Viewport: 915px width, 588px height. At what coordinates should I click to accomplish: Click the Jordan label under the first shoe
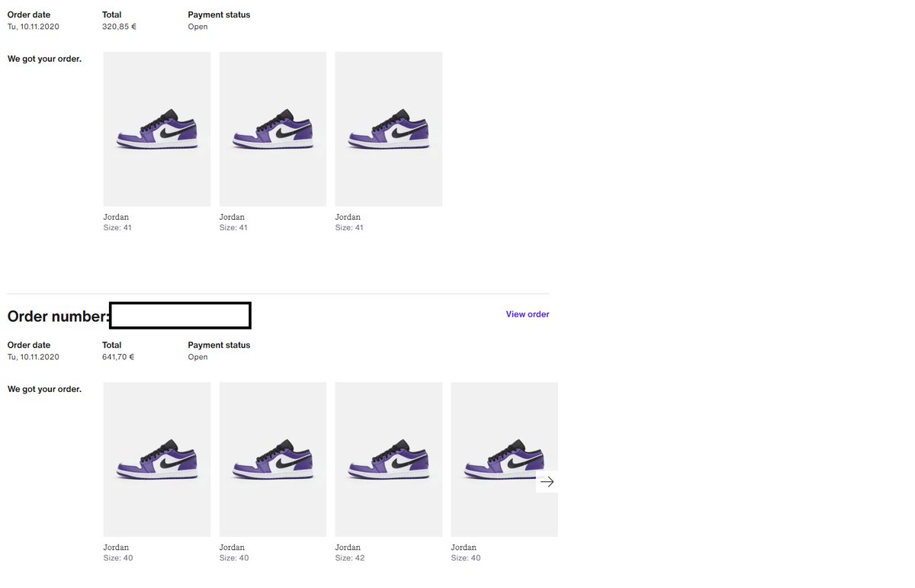click(x=116, y=217)
